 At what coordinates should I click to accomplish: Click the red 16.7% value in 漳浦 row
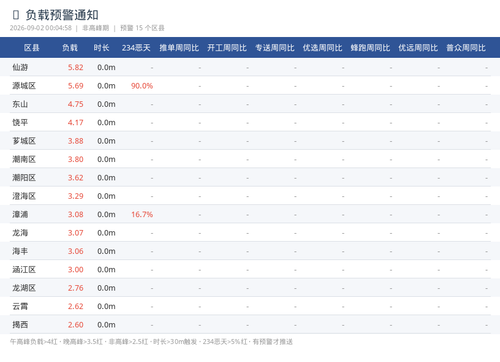(142, 214)
